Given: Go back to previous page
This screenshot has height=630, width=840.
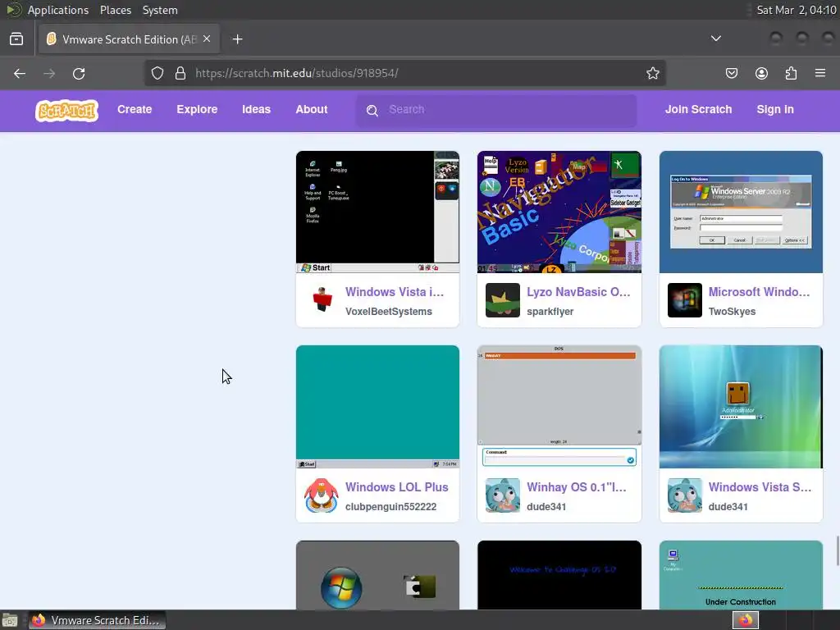Looking at the screenshot, I should click(20, 73).
